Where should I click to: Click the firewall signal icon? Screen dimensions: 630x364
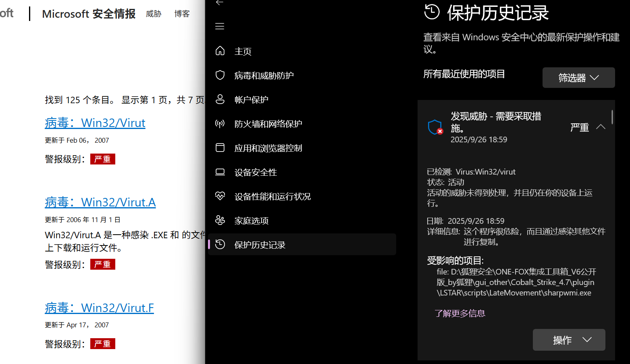tap(220, 123)
